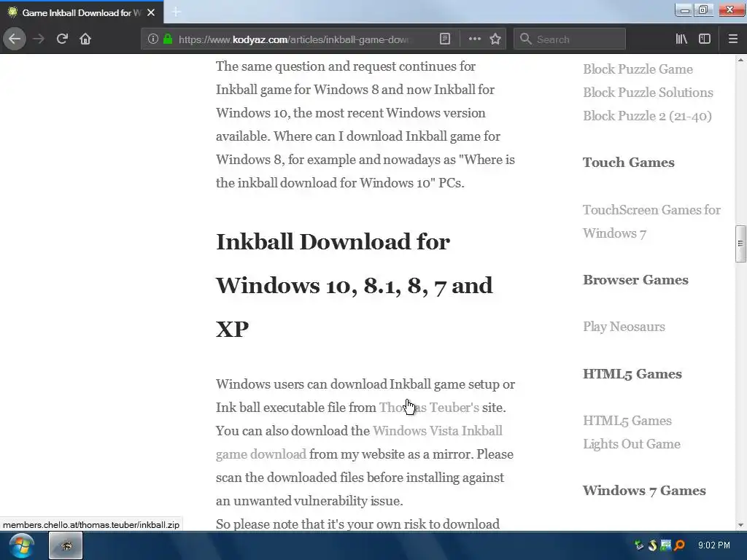Viewport: 747px width, 560px height.
Task: Click the kodyaz.com address bar URL
Action: coord(293,39)
